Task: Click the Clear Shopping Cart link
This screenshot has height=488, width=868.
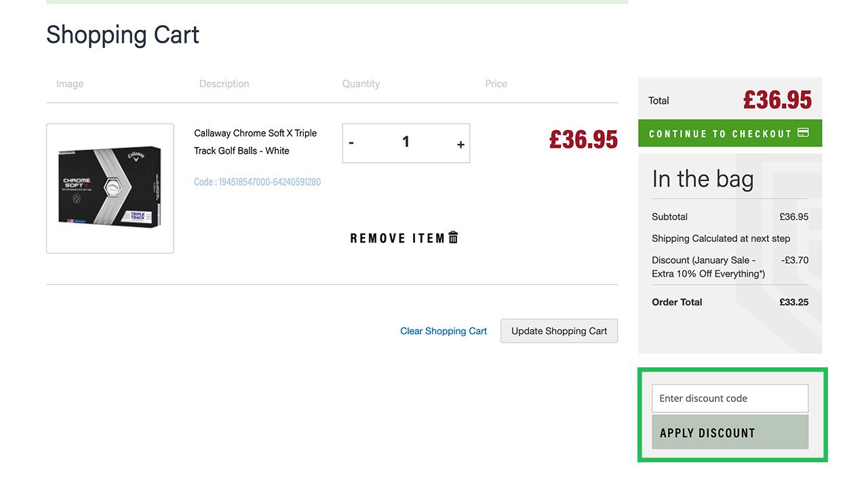Action: coord(443,331)
